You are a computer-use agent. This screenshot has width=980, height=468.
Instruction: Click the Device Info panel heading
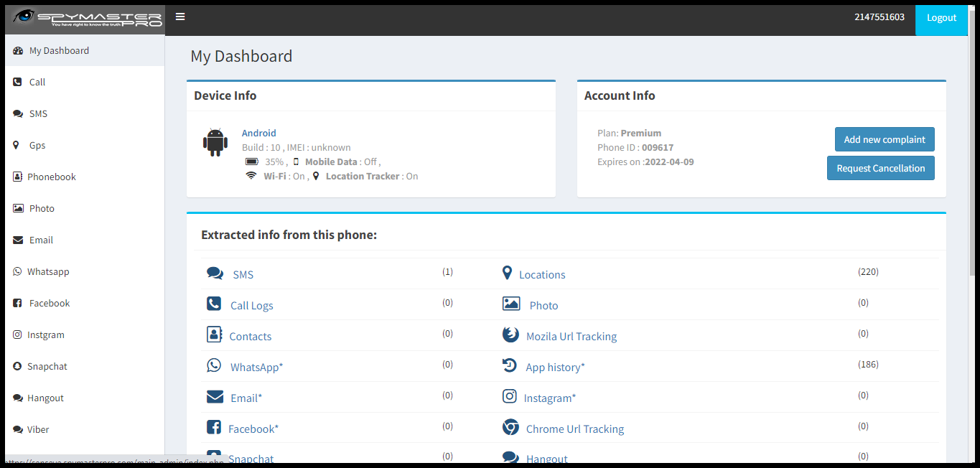tap(225, 95)
